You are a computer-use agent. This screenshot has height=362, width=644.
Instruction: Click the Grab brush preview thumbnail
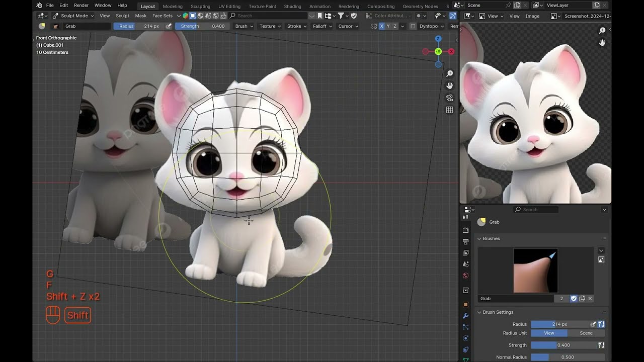tap(535, 270)
